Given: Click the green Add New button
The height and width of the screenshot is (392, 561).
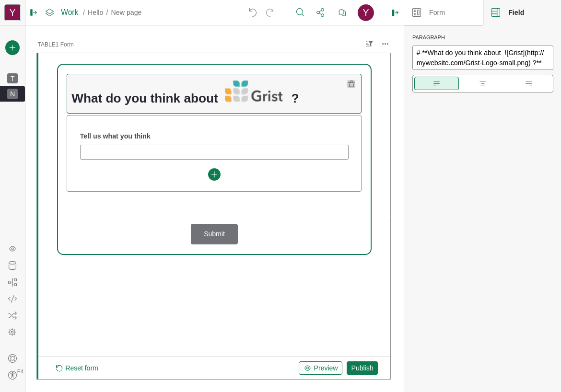Looking at the screenshot, I should 12,47.
